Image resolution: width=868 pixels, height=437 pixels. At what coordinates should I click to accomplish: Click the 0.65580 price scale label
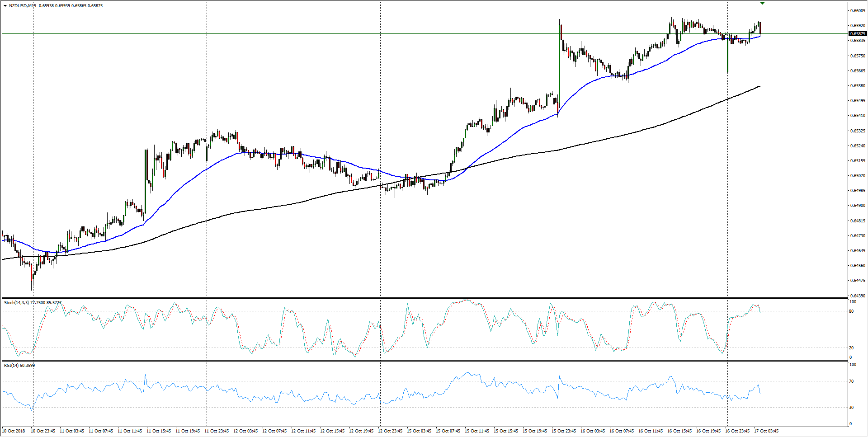(x=858, y=86)
